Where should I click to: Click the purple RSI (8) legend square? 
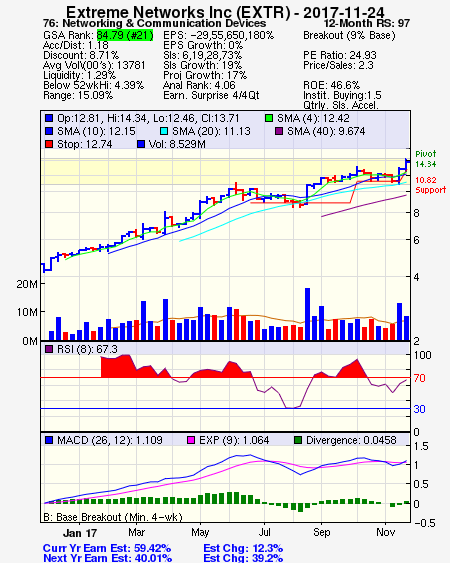49,349
